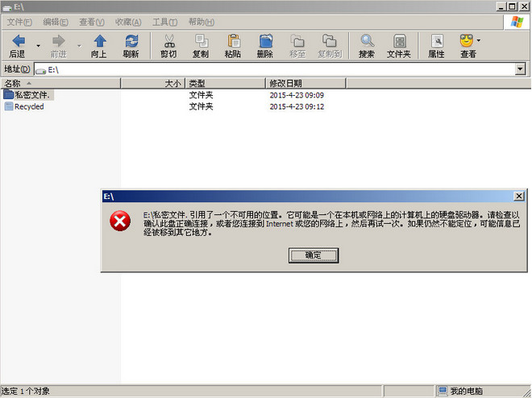
Task: Expand the Views (查看) dropdown arrow
Action: click(x=478, y=40)
